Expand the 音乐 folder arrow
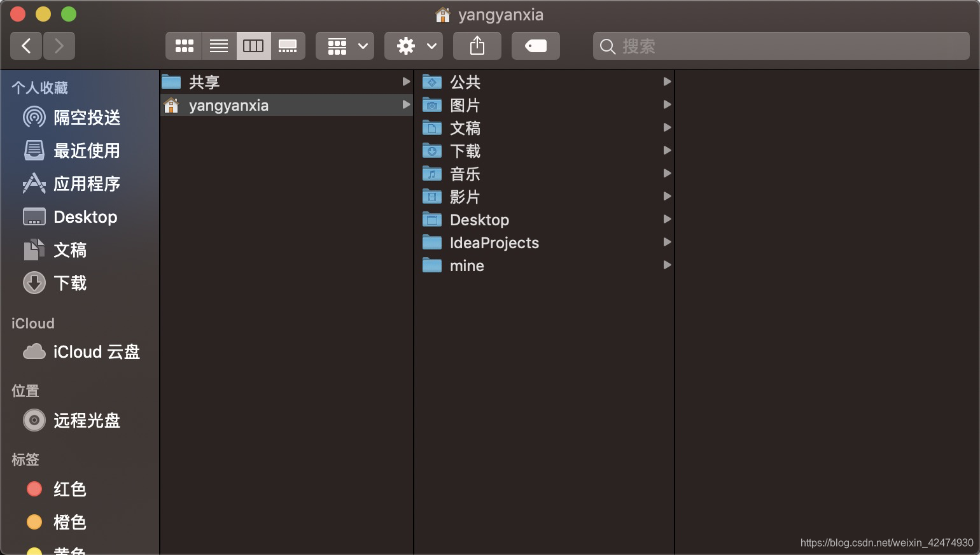 [x=667, y=173]
